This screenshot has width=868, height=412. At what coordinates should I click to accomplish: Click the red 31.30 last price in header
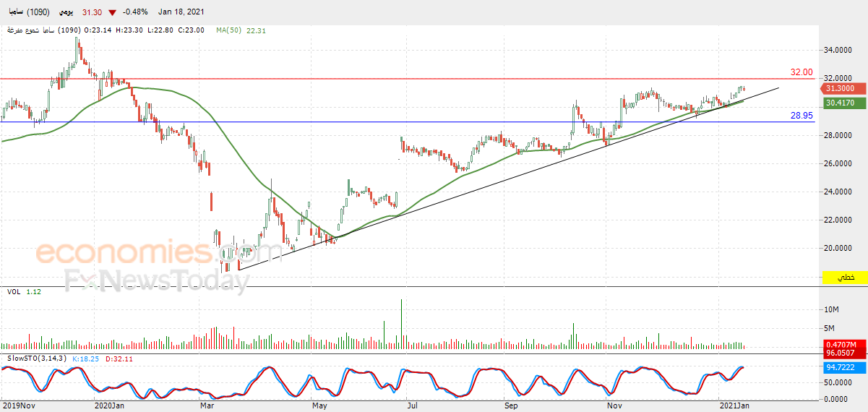coord(91,13)
